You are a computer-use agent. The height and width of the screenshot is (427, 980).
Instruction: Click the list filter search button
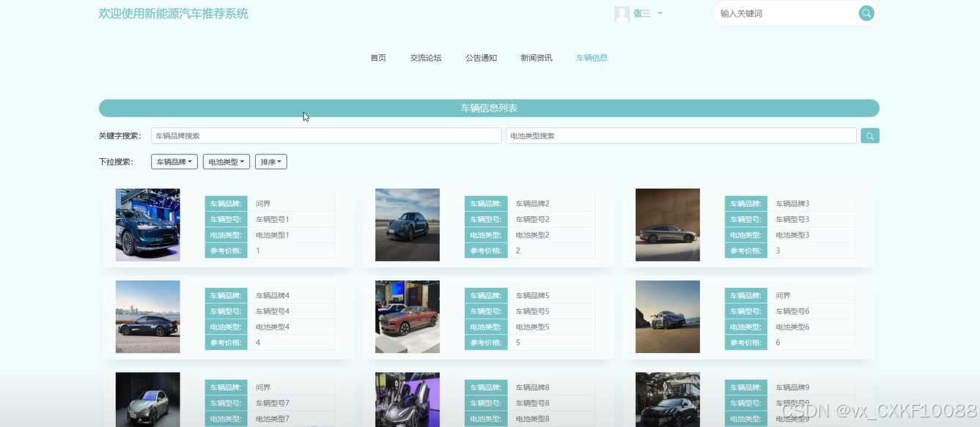tap(870, 135)
